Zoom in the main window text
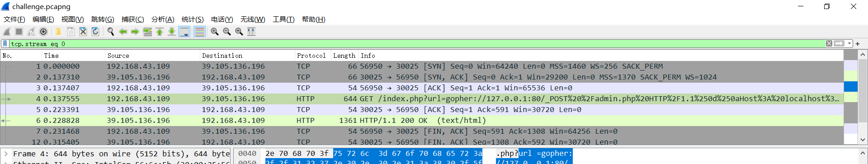Image resolution: width=868 pixels, height=164 pixels. (x=215, y=32)
